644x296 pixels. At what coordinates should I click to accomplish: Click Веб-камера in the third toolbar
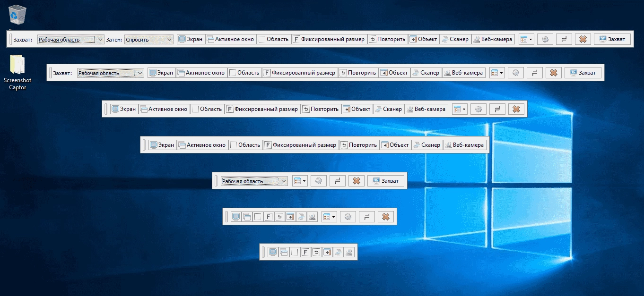click(x=426, y=109)
